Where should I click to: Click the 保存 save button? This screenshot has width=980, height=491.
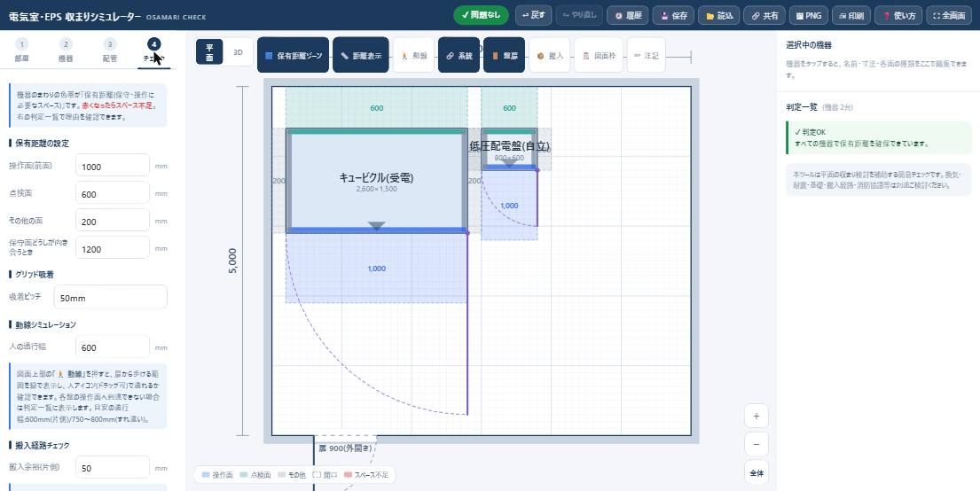pos(673,16)
